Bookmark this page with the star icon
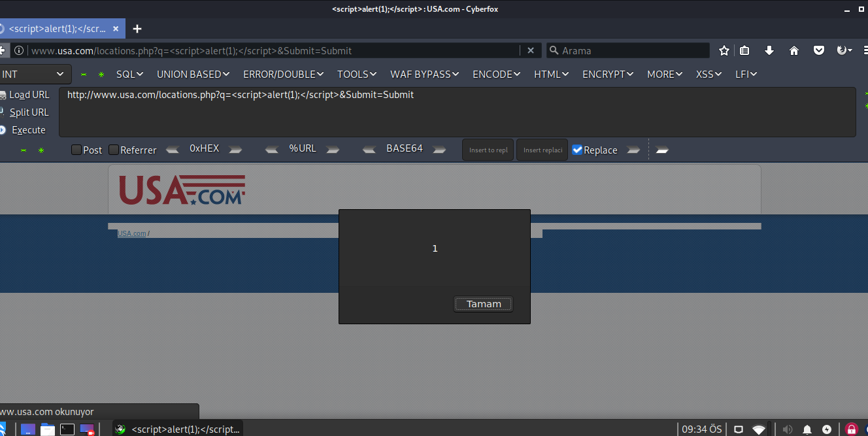This screenshot has width=868, height=436. [x=724, y=50]
